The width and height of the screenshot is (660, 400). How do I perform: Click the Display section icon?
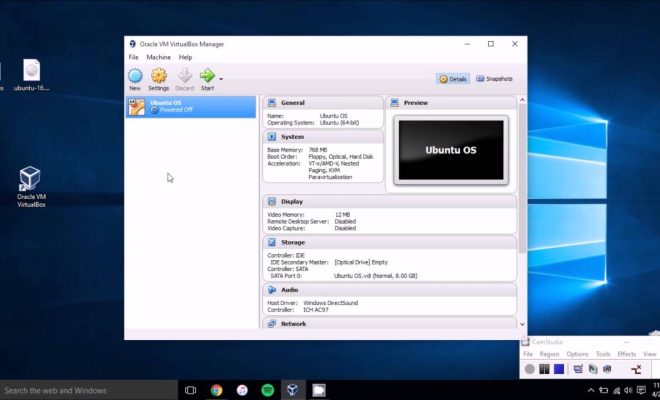[x=272, y=202]
